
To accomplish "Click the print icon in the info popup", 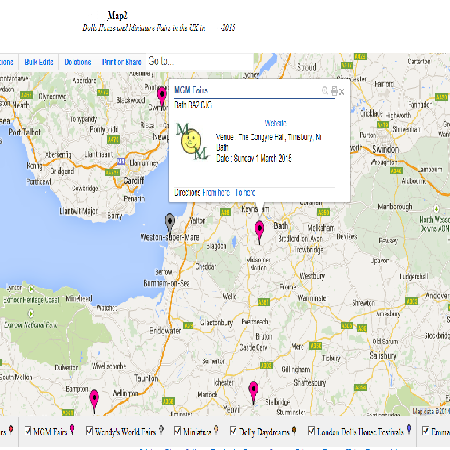I will tap(334, 91).
